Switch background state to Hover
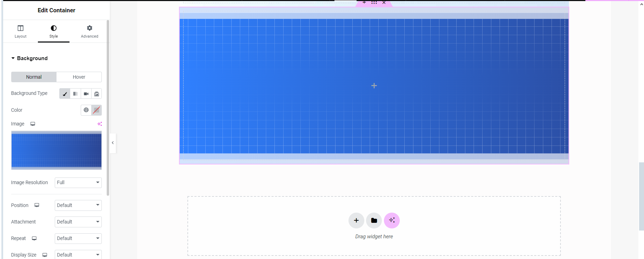The width and height of the screenshot is (644, 259). point(79,77)
